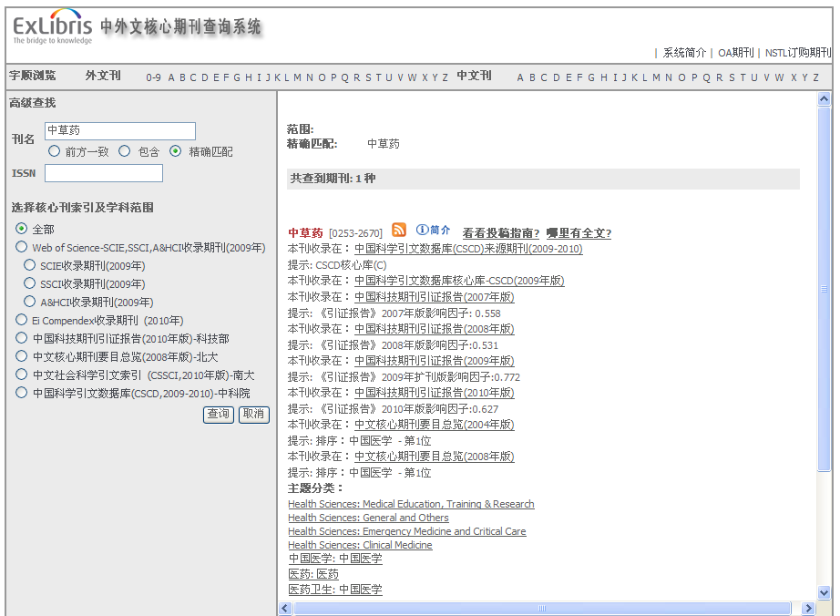The height and width of the screenshot is (616, 840).
Task: Browse 中文刊 journals starting with Z
Action: [x=816, y=77]
